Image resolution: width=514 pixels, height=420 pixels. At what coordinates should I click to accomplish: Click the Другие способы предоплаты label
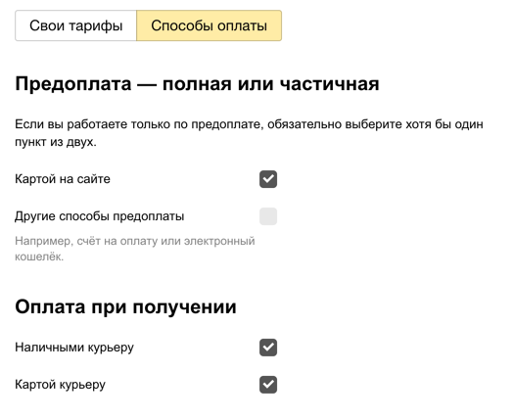pos(99,216)
